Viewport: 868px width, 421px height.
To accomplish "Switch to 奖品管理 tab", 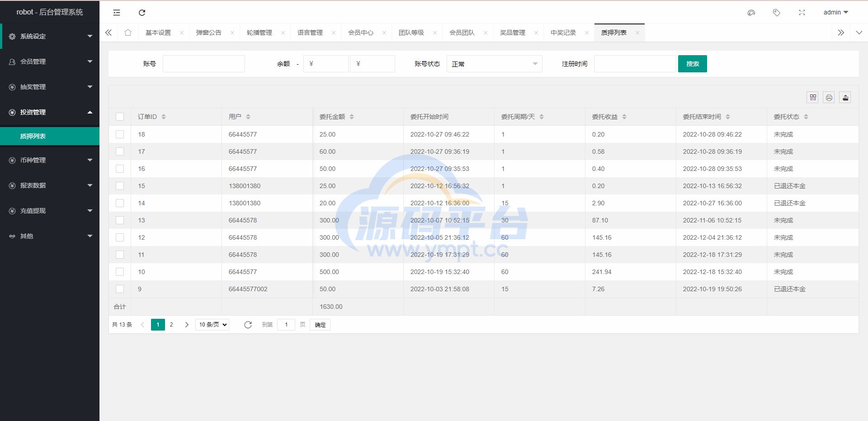I will [x=513, y=33].
